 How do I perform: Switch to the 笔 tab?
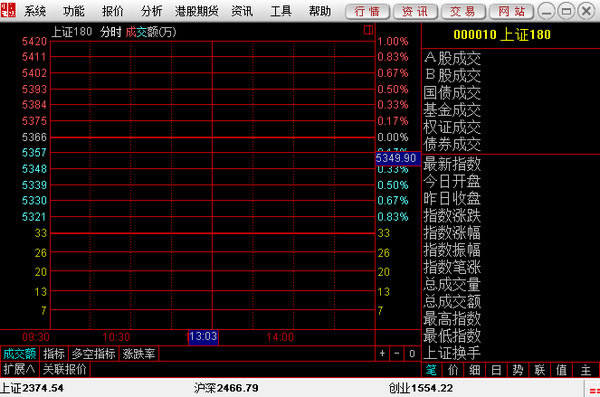click(432, 370)
